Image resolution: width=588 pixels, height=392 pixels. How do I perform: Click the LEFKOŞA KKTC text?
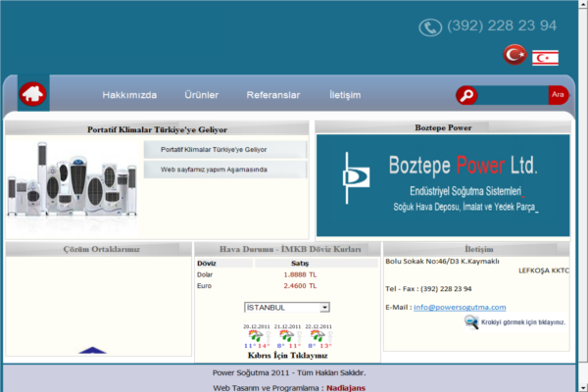coord(544,270)
